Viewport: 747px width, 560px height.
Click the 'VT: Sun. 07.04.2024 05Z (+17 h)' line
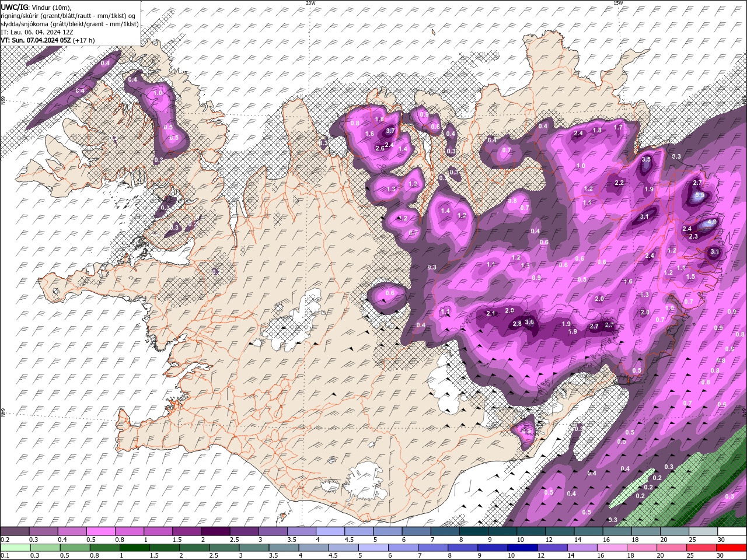(47, 40)
